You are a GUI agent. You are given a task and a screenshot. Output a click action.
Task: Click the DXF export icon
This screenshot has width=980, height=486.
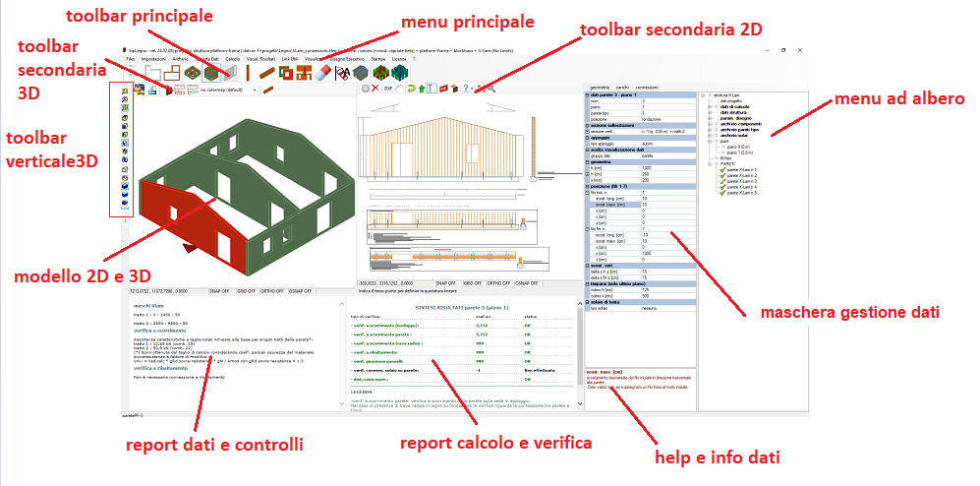tap(388, 89)
